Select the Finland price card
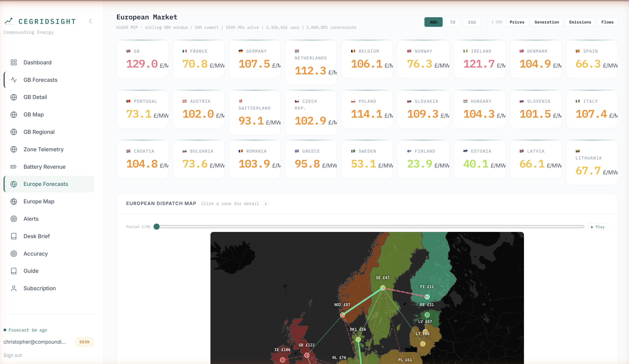The height and width of the screenshot is (364, 629). (x=423, y=159)
